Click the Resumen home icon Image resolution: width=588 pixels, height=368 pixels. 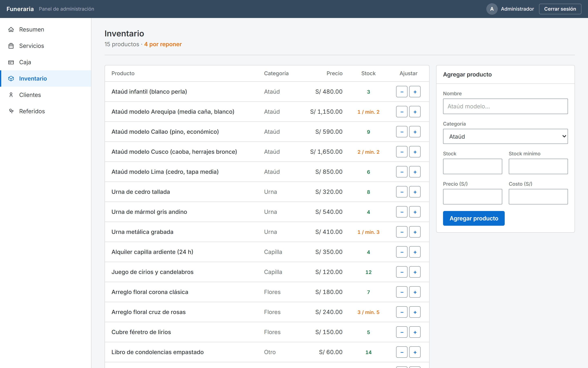click(x=11, y=29)
